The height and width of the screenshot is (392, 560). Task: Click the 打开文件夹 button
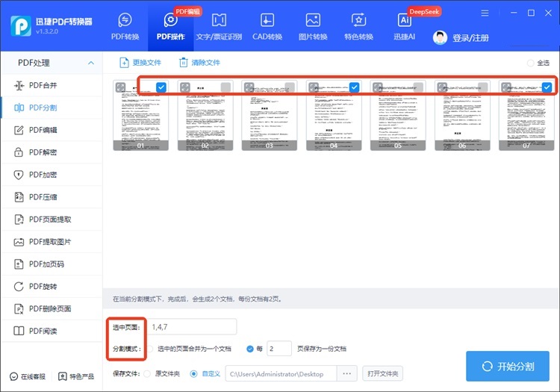[382, 373]
